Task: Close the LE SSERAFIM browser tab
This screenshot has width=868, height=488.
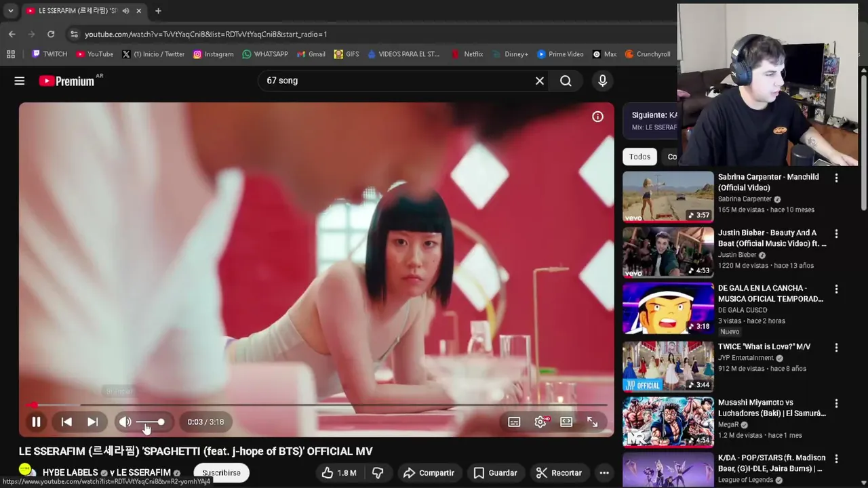Action: pos(139,11)
